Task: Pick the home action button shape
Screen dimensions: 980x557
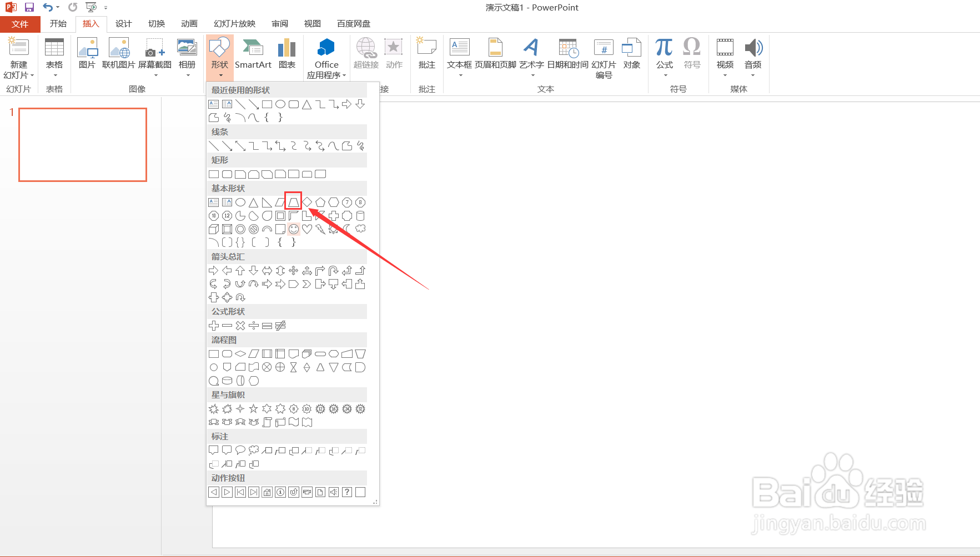Action: 267,492
